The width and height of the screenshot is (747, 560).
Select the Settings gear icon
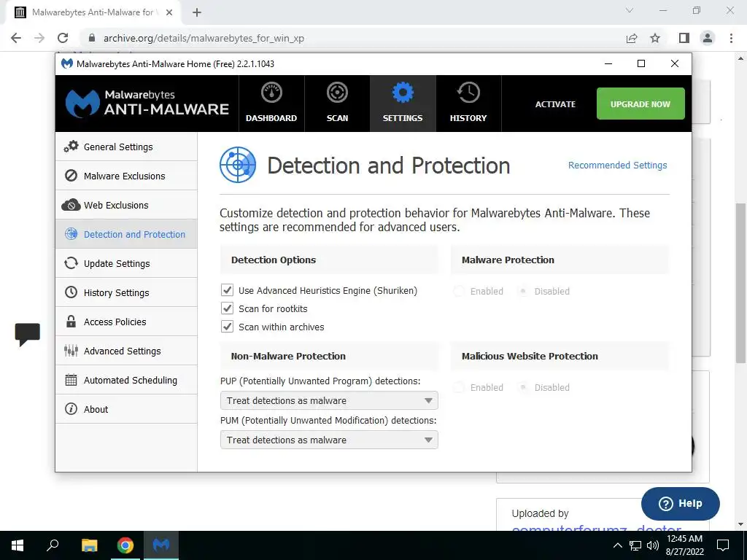(x=403, y=93)
